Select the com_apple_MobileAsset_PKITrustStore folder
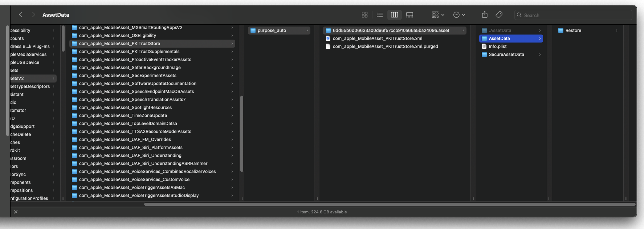644x229 pixels. pyautogui.click(x=152, y=44)
